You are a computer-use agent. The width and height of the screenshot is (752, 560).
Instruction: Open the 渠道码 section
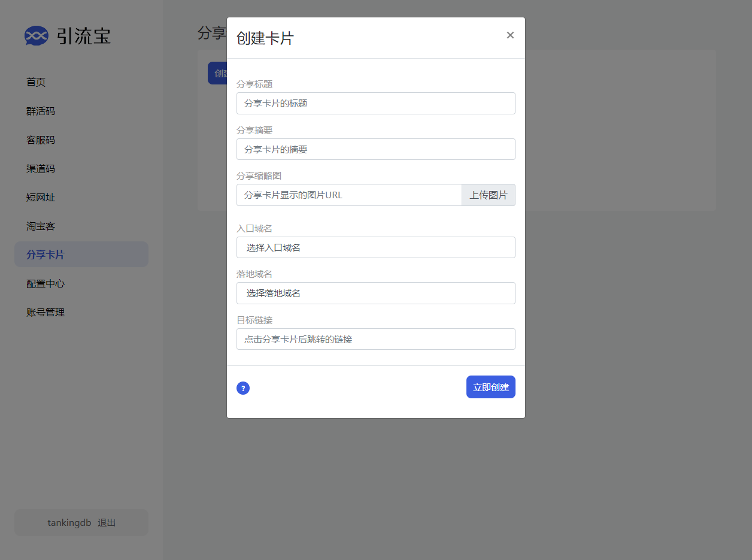tap(41, 168)
